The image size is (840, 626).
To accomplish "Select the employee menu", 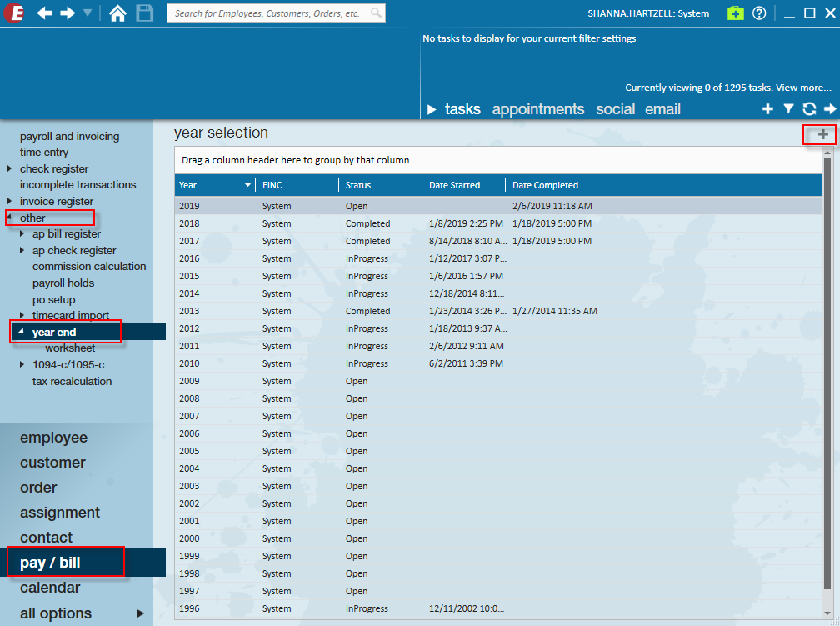I will click(x=53, y=438).
